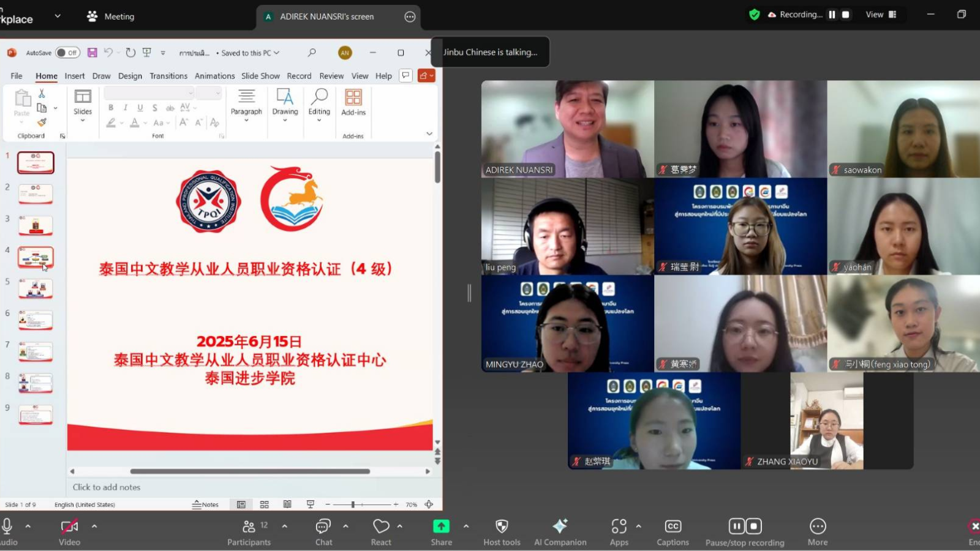
Task: Switch to the Slide Show tab
Action: [x=260, y=76]
